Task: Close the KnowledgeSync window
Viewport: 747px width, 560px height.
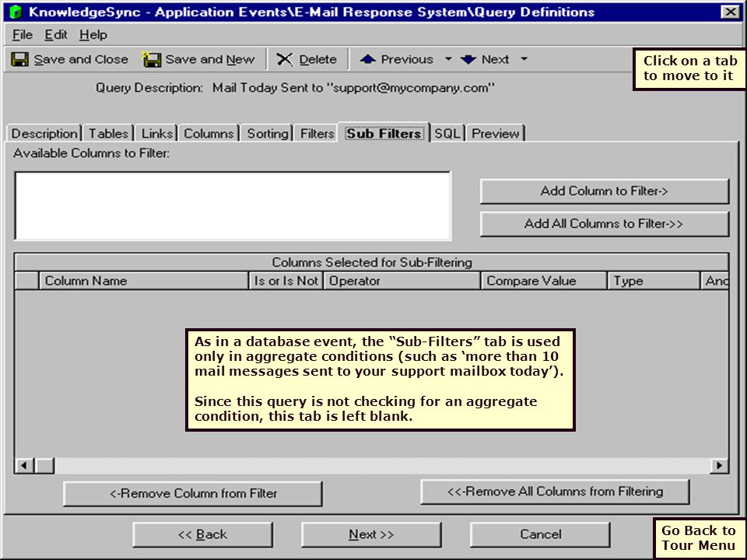Action: (729, 12)
